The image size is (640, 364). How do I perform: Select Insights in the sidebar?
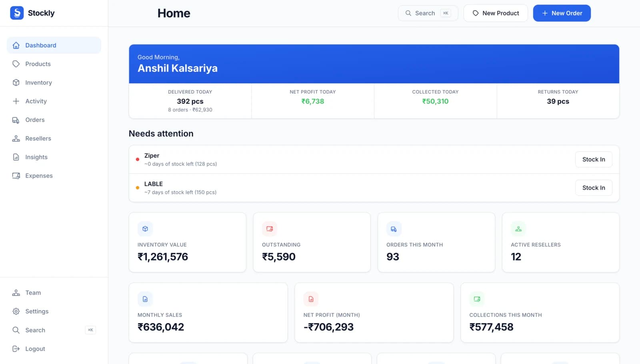click(x=54, y=157)
